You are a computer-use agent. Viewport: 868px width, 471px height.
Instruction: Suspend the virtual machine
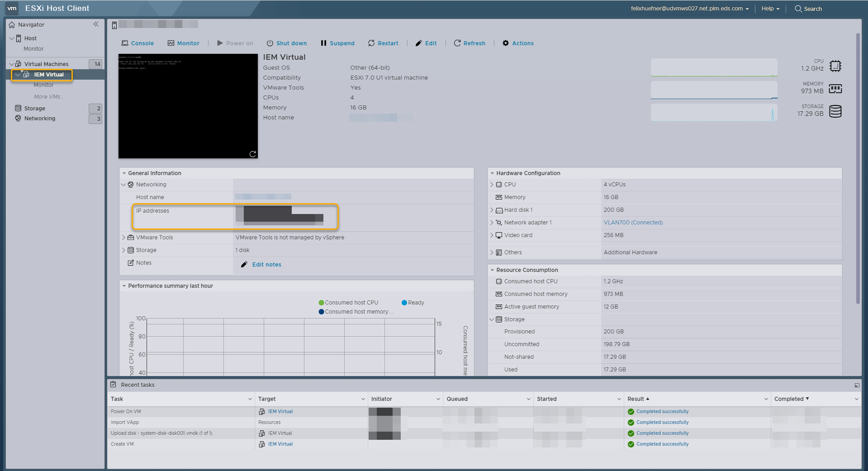point(337,43)
